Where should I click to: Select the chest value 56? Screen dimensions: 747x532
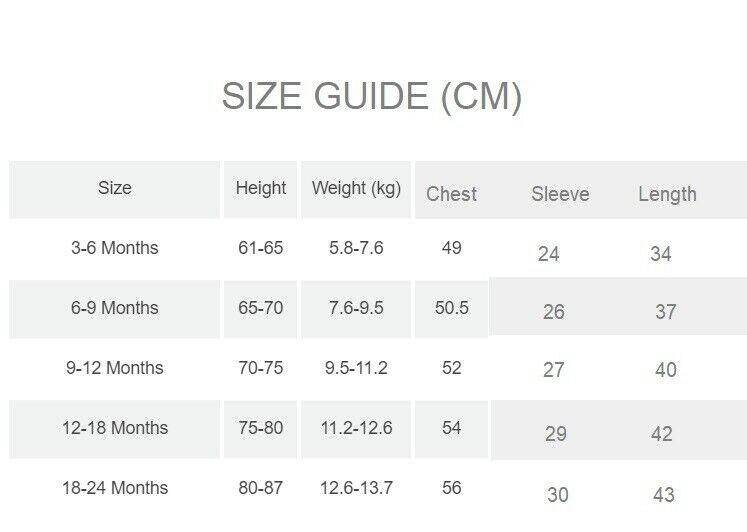click(x=452, y=488)
